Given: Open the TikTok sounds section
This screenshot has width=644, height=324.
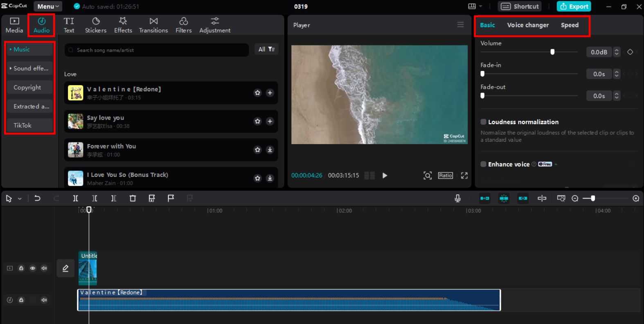Looking at the screenshot, I should 30,125.
